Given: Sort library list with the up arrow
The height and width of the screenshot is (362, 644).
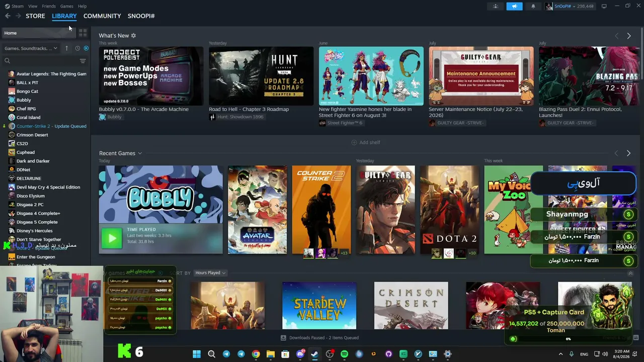Looking at the screenshot, I should tap(66, 48).
